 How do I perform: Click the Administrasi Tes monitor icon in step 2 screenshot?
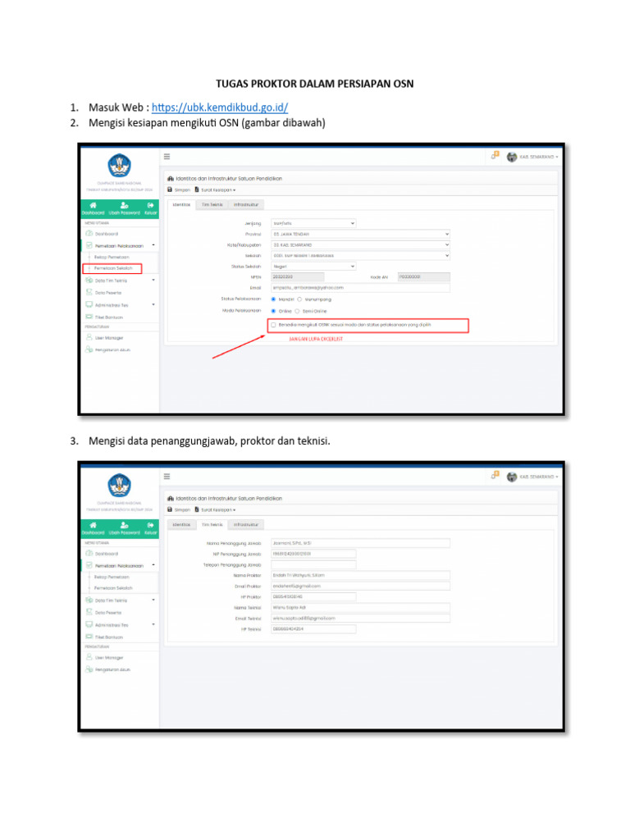point(89,304)
